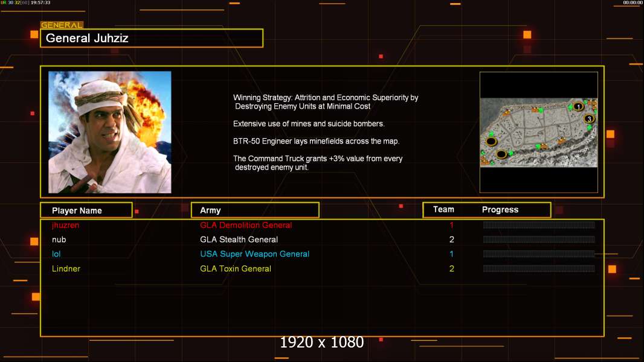The height and width of the screenshot is (362, 644).
Task: Select player jhuzren in the list
Action: pos(65,225)
